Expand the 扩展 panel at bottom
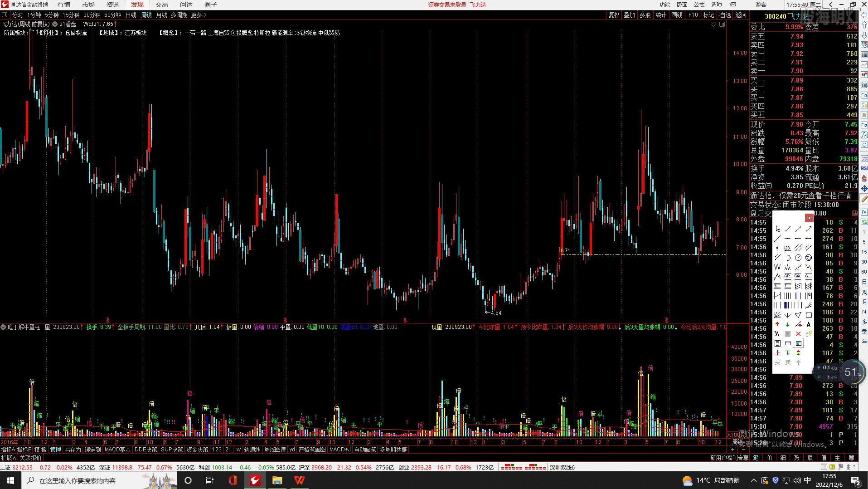 [8, 458]
